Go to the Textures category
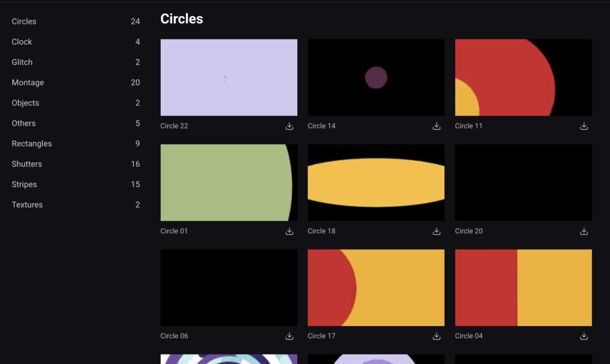The height and width of the screenshot is (364, 610). 27,205
